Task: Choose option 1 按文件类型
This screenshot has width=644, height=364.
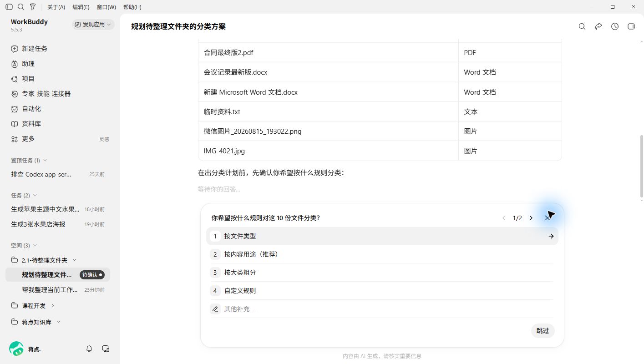Action: (382, 236)
